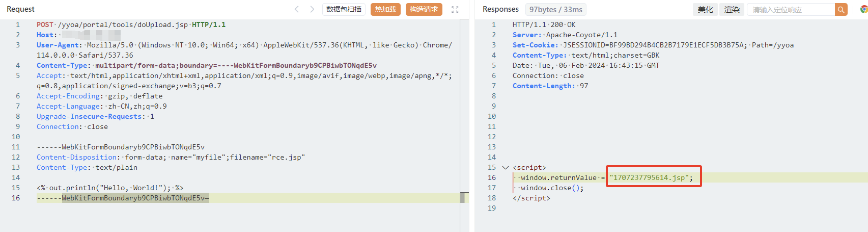Click the out.println Hello World payload line
Screen dimensions: 868x232
(x=110, y=188)
